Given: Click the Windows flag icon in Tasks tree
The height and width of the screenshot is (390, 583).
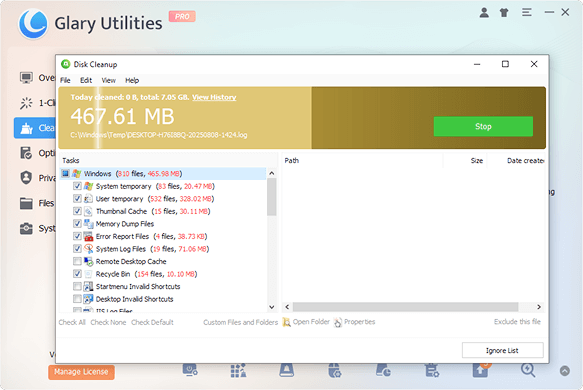Looking at the screenshot, I should (x=77, y=174).
